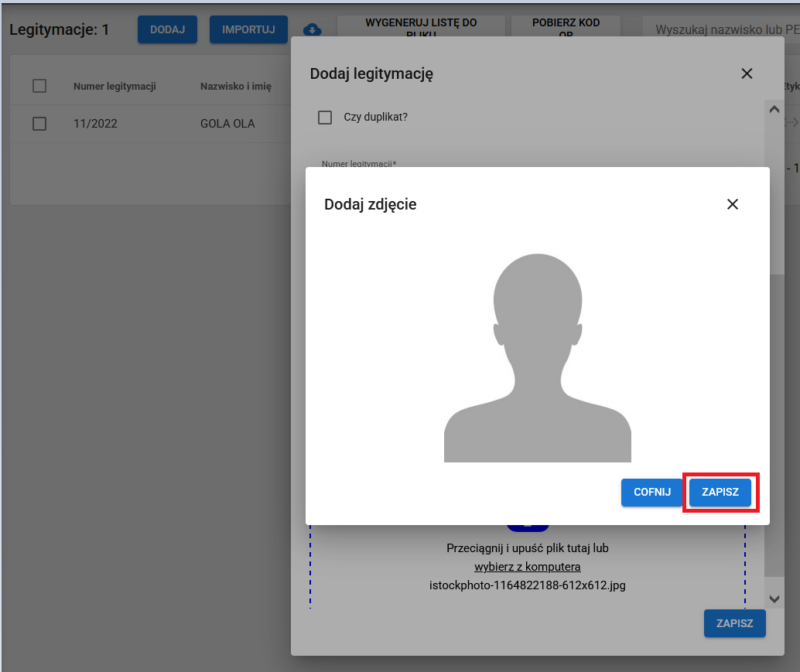Focus the Wyszukaj nazwisko search field
This screenshot has height=672, width=800.
(723, 29)
